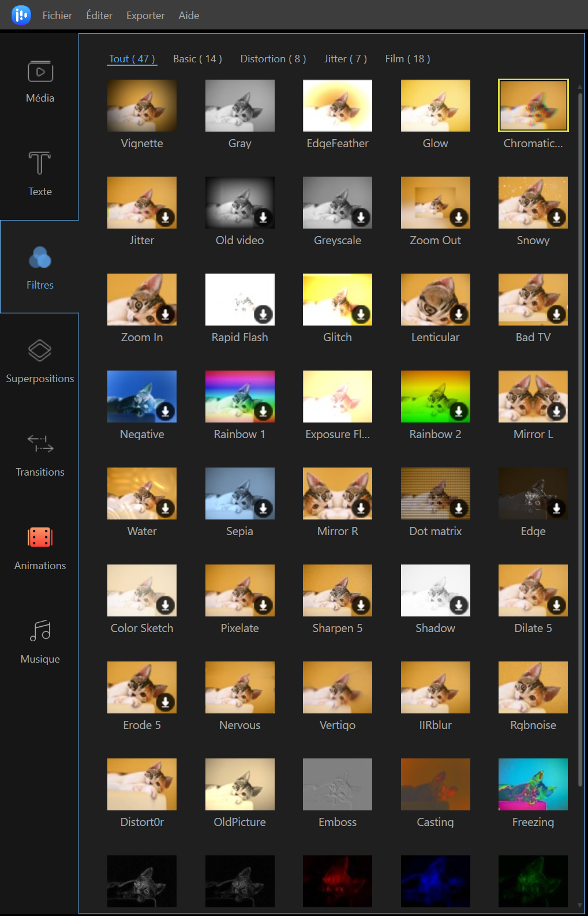
Task: Select the Exposure Fl... filter thumbnail
Action: [338, 397]
